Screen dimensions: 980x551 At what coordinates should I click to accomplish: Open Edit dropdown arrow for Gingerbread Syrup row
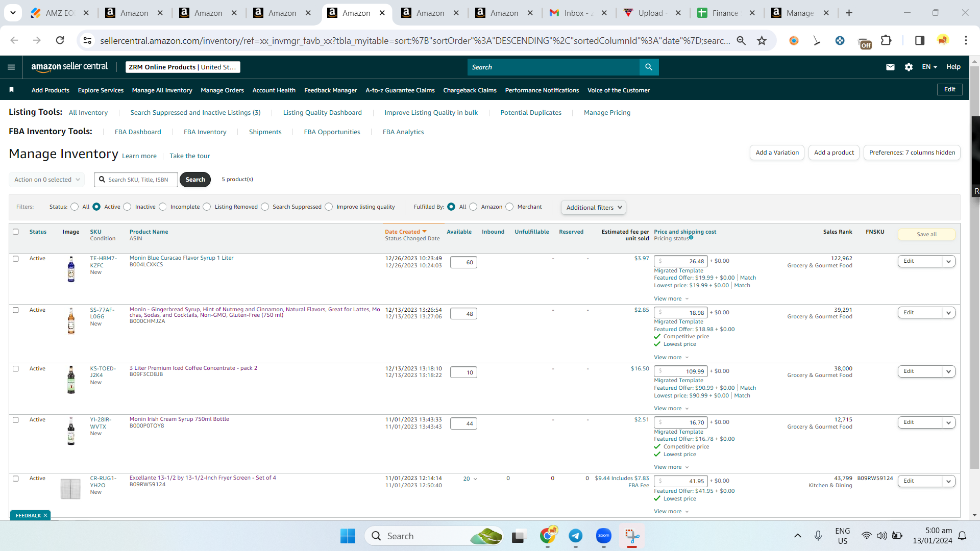coord(949,313)
